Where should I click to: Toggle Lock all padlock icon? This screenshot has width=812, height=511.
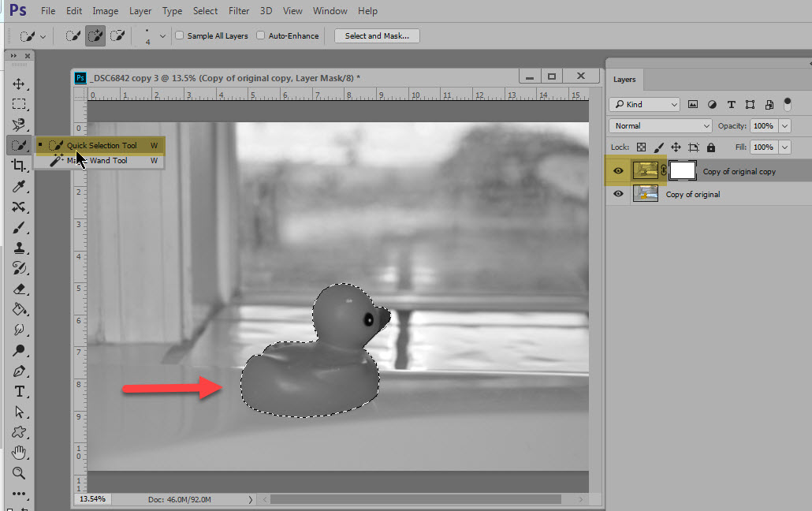[x=711, y=147]
